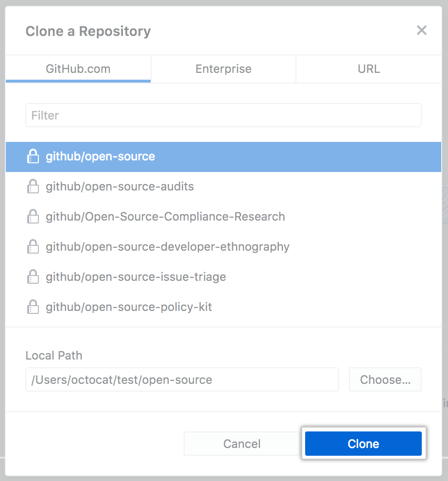The height and width of the screenshot is (481, 448).
Task: Click lock icon beside github/open-source
Action: click(x=33, y=156)
